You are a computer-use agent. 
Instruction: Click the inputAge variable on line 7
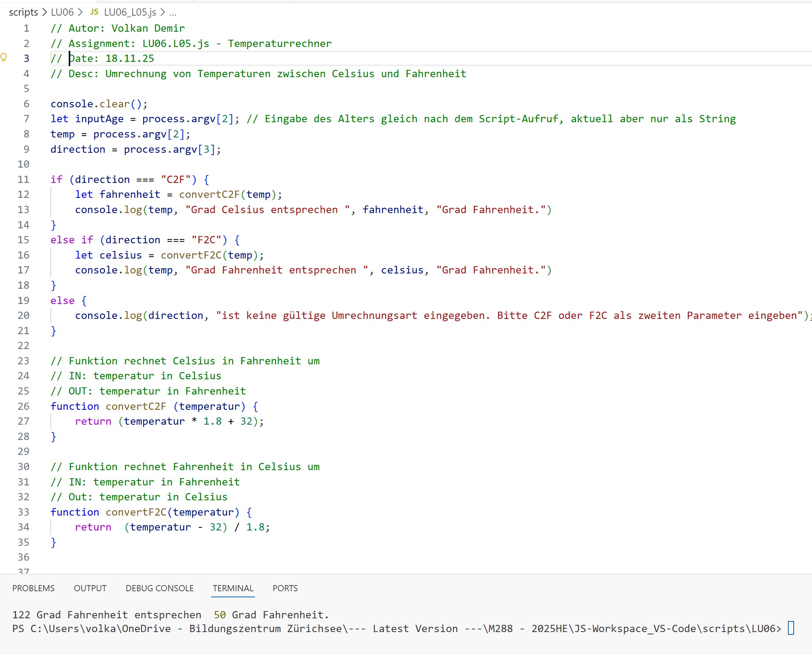coord(99,119)
